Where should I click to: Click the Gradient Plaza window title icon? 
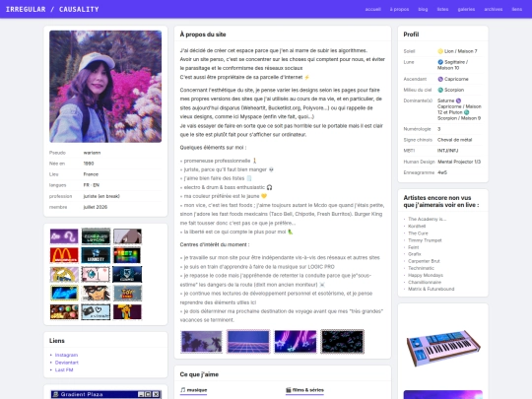point(55,394)
